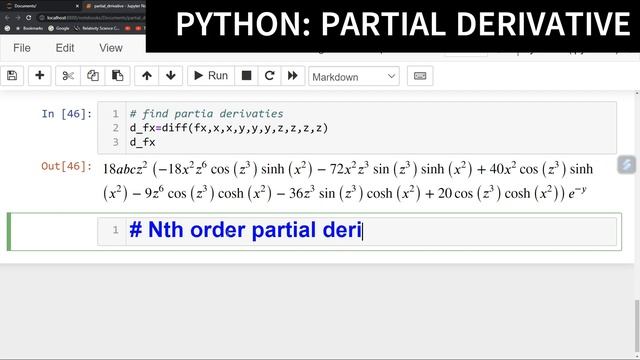Reload the browser page
Image resolution: width=640 pixels, height=360 pixels.
(29, 18)
